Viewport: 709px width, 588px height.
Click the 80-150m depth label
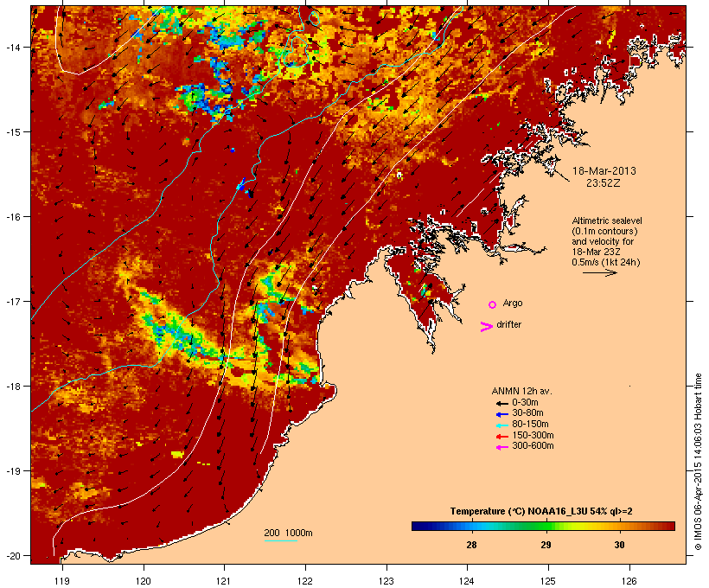pos(530,425)
